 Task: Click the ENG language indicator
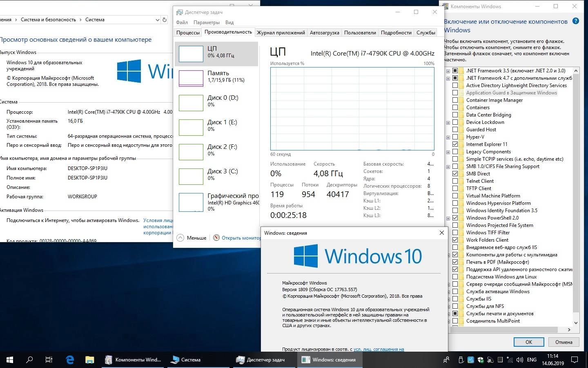(x=532, y=360)
